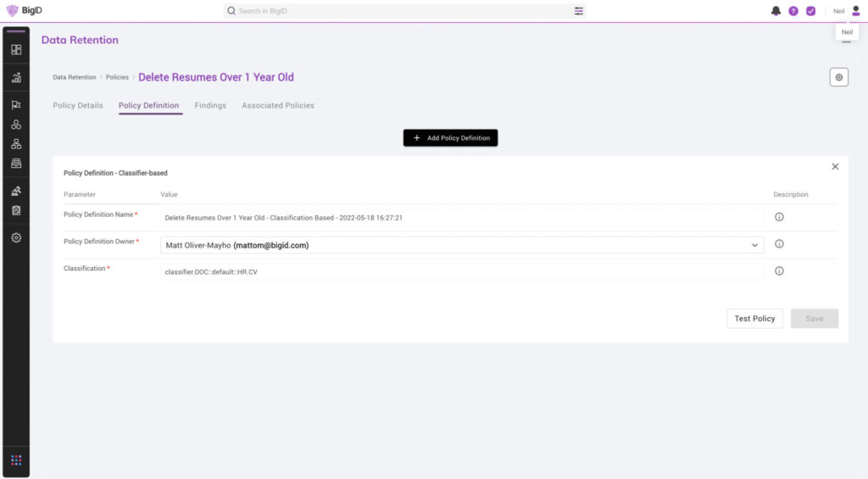Open the purple checkmark tasks icon
Image resolution: width=868 pixels, height=479 pixels.
pyautogui.click(x=810, y=11)
